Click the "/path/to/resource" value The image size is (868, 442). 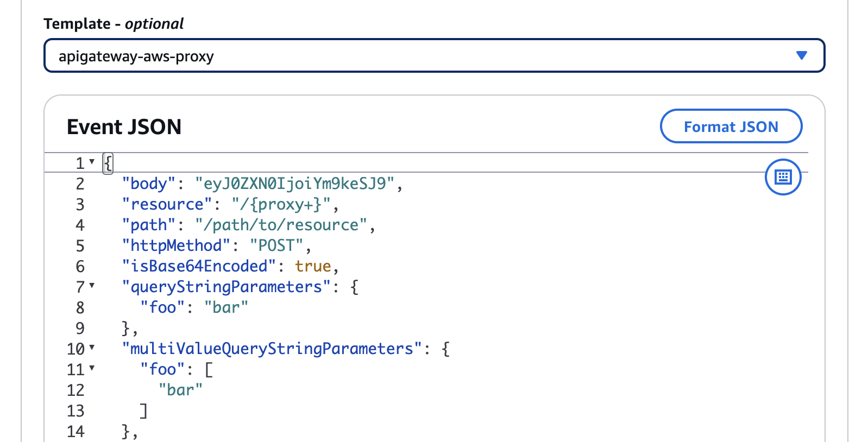point(281,225)
